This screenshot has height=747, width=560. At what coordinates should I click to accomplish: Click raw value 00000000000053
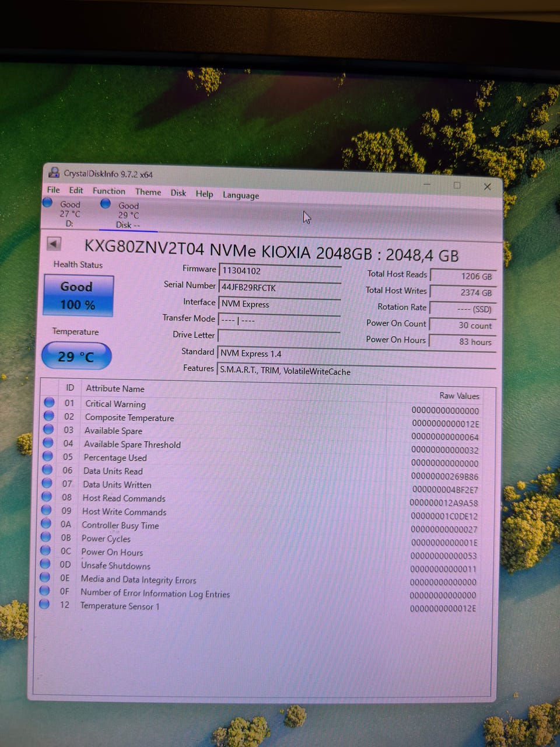(x=443, y=556)
